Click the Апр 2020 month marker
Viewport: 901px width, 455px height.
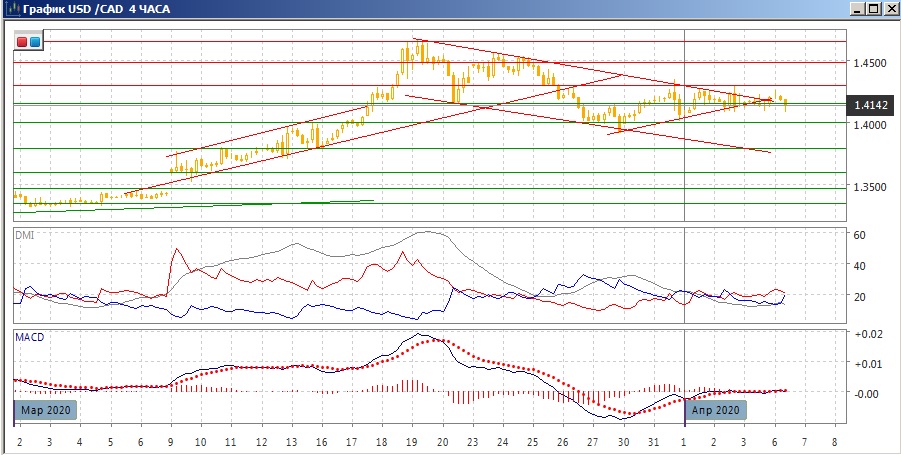[715, 410]
